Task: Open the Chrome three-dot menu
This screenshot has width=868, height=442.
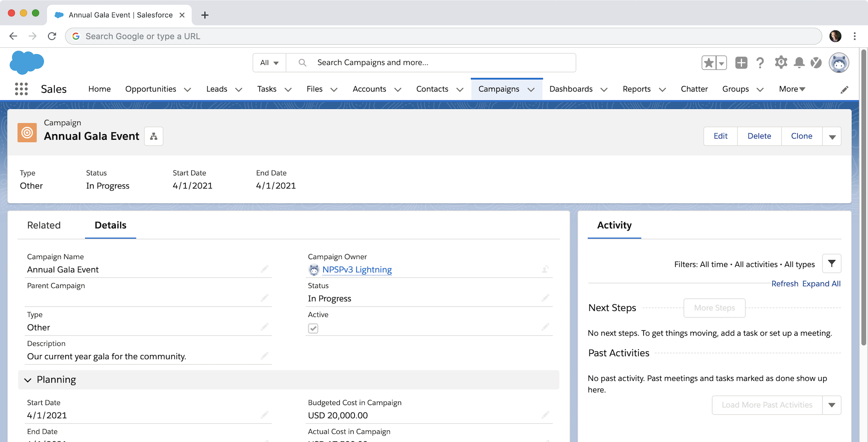Action: pyautogui.click(x=855, y=36)
